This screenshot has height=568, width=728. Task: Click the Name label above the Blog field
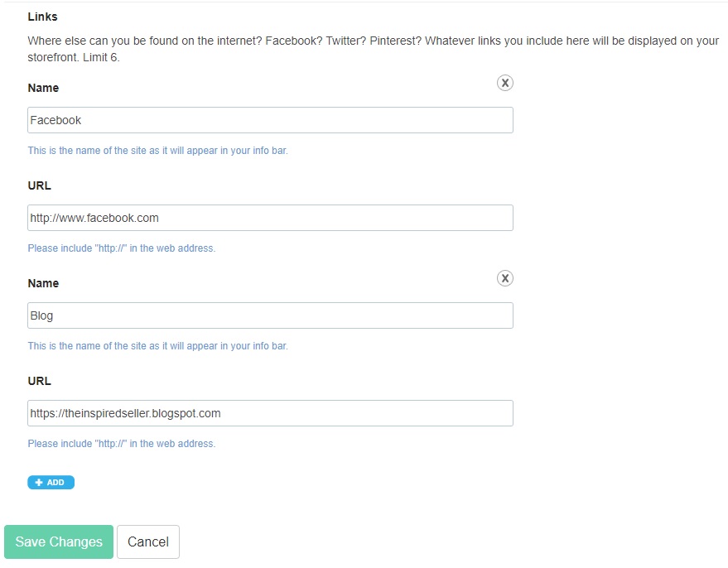(43, 283)
